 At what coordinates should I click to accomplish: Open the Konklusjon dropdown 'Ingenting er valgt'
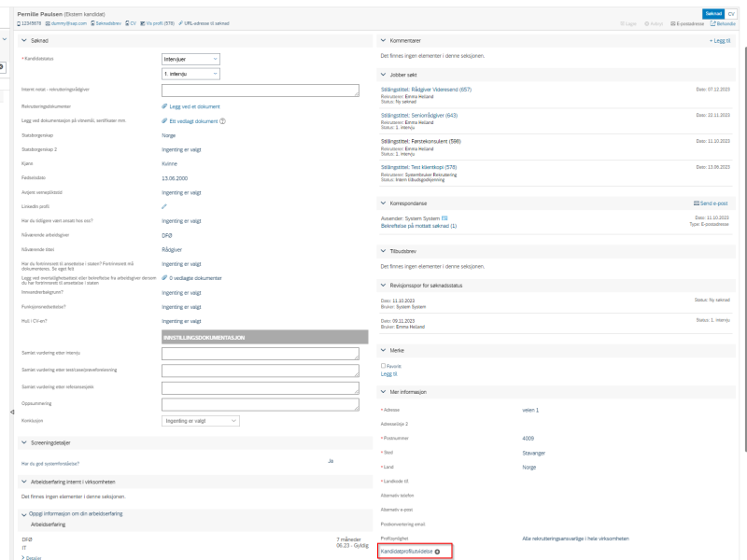click(x=201, y=421)
